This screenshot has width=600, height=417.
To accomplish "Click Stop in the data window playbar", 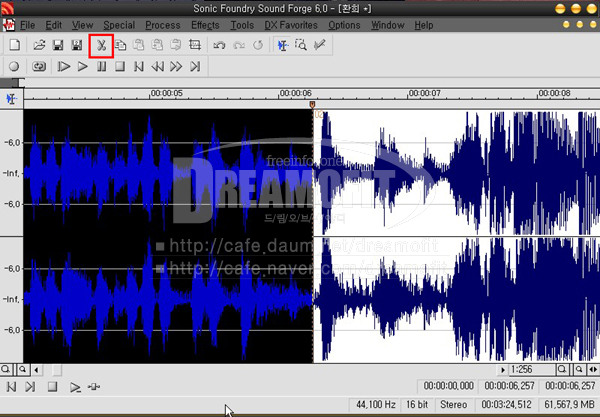I will tap(52, 387).
